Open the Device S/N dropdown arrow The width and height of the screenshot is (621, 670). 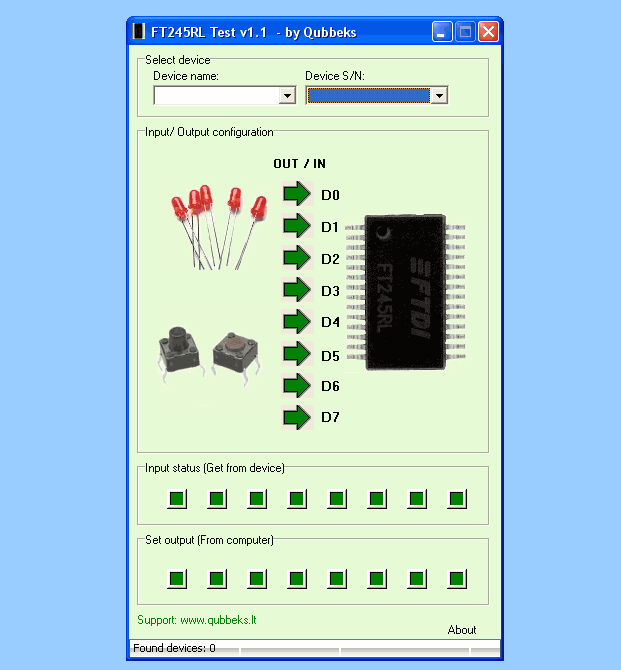[439, 96]
